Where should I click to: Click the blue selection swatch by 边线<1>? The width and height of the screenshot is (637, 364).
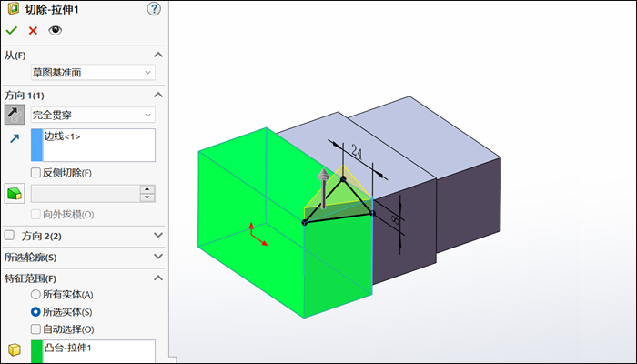(36, 145)
